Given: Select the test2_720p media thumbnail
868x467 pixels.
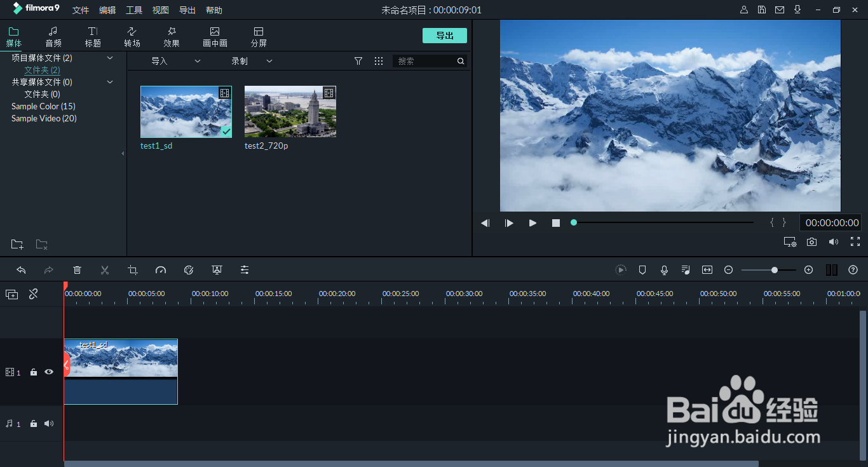Looking at the screenshot, I should pyautogui.click(x=290, y=112).
